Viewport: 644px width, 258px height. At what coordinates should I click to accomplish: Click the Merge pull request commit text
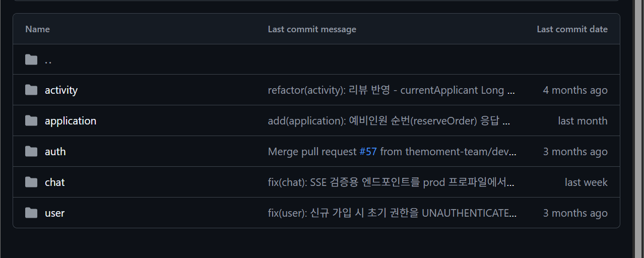point(312,152)
